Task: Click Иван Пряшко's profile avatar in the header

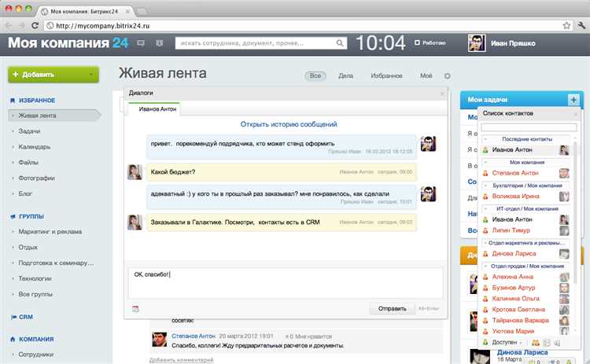Action: point(477,43)
